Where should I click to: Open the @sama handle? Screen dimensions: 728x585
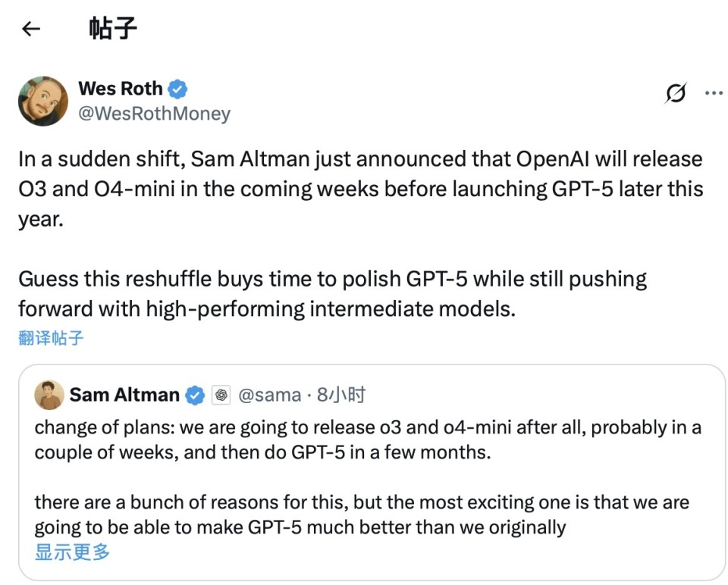point(270,396)
